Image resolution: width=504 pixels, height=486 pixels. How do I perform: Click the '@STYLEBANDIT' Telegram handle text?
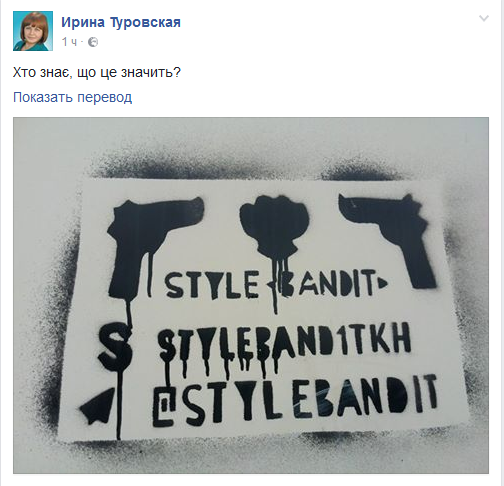click(295, 400)
